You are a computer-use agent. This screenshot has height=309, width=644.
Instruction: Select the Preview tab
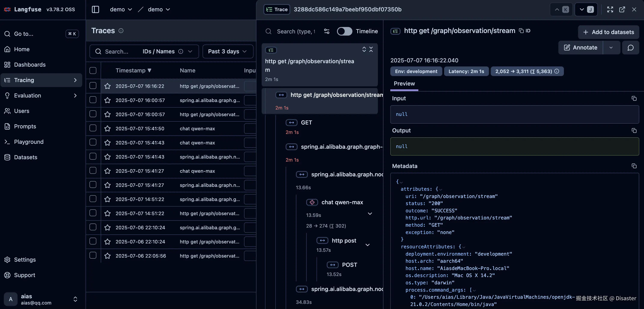tap(404, 84)
